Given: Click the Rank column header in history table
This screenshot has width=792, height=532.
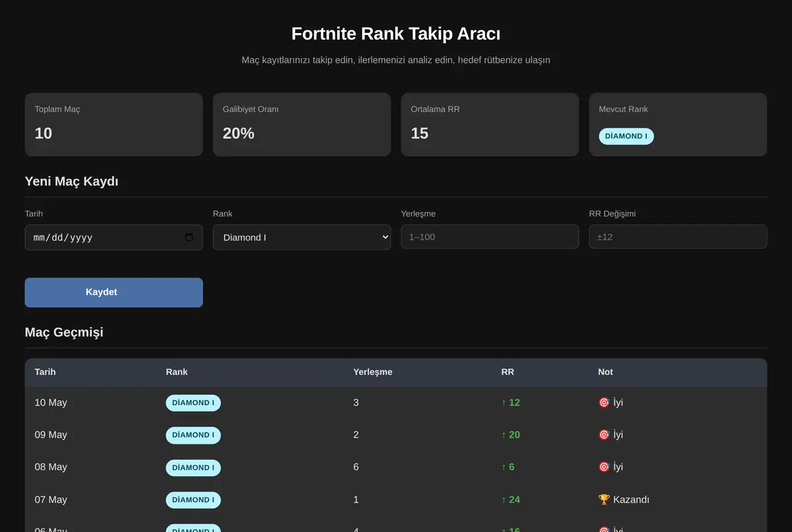Looking at the screenshot, I should [177, 372].
